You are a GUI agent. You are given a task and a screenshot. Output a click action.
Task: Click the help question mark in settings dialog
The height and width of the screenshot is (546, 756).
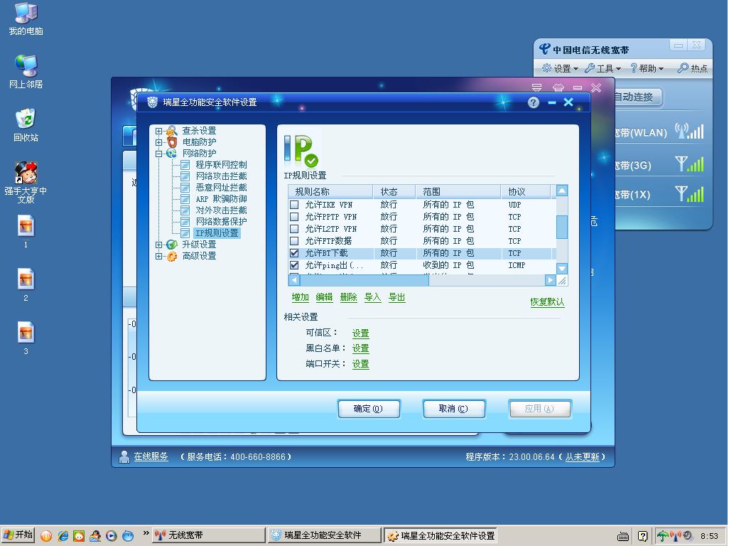point(533,102)
